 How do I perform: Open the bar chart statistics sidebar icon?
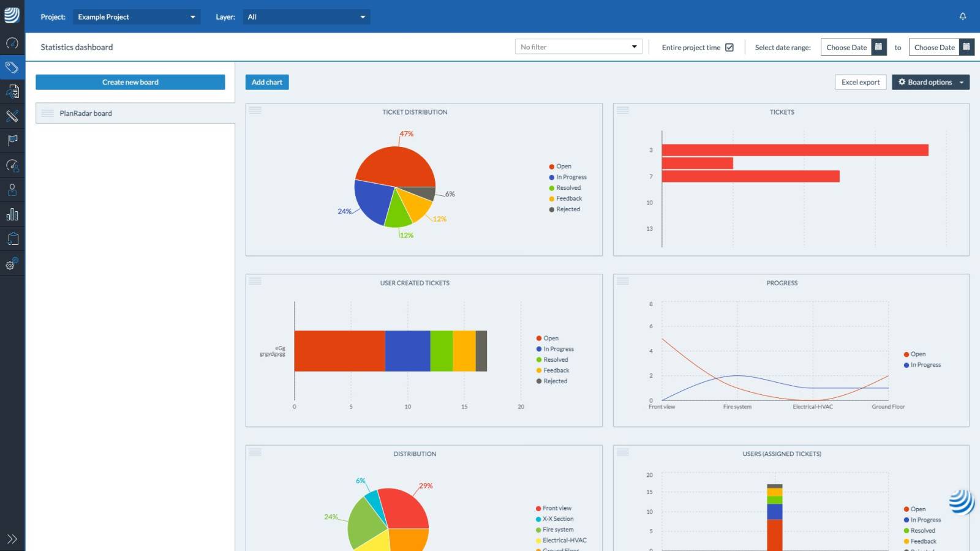click(x=12, y=214)
